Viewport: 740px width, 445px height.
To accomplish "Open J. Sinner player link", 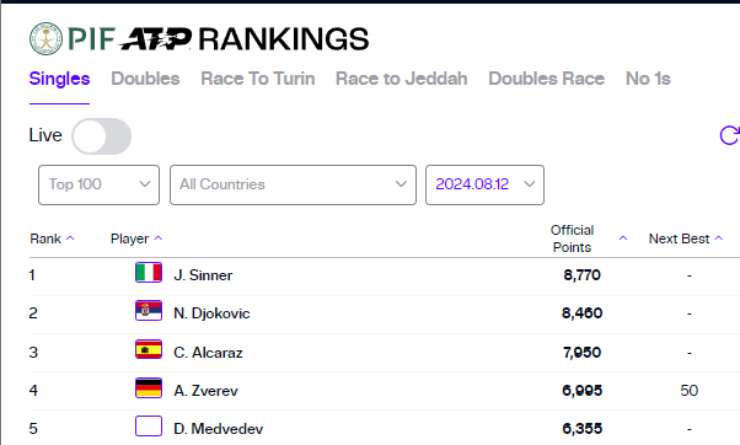I will [203, 275].
